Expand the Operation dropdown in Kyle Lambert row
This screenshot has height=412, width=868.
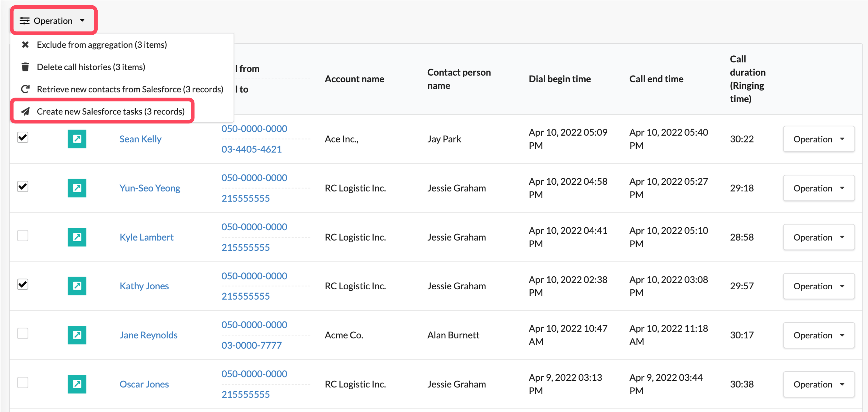point(819,237)
